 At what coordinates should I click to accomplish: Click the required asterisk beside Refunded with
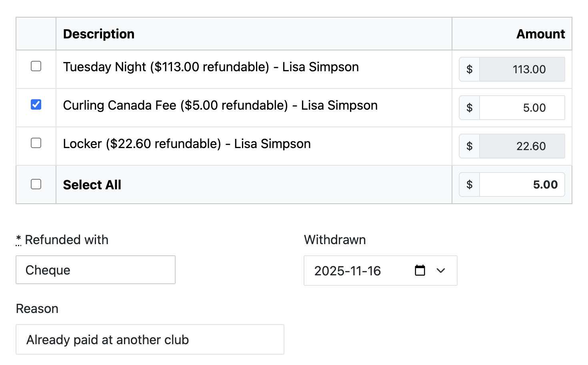coord(18,239)
